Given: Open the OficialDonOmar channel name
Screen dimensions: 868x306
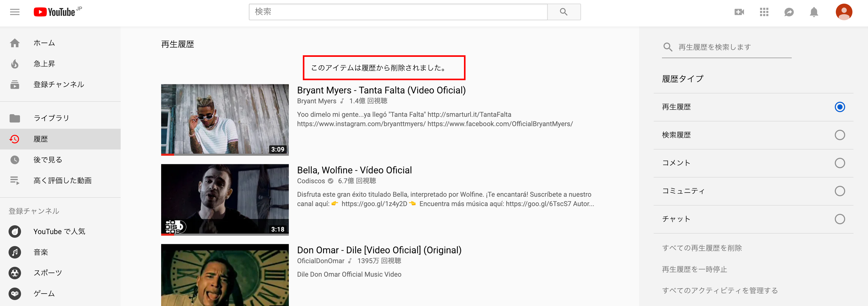Looking at the screenshot, I should (320, 261).
